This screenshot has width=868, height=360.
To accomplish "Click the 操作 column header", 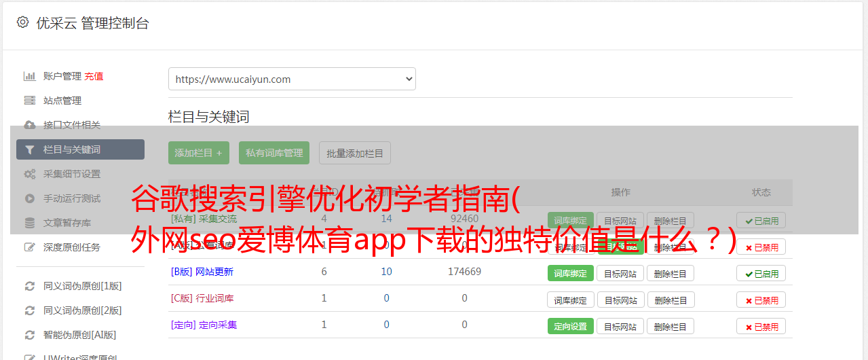I will [x=620, y=192].
